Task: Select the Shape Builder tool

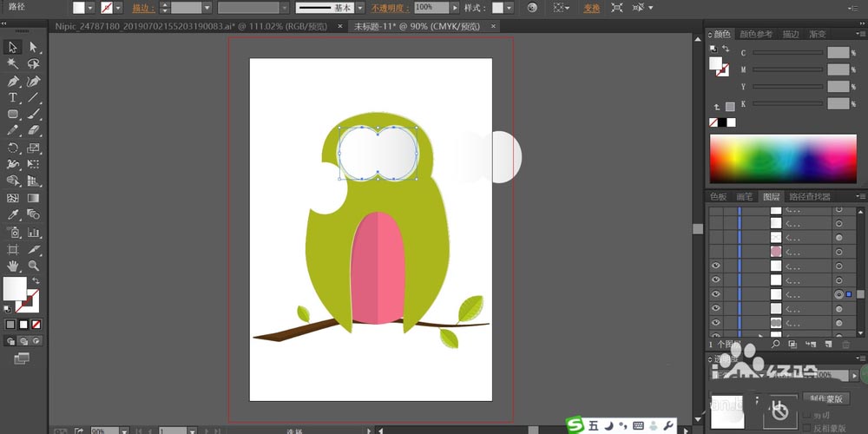Action: coord(13,181)
